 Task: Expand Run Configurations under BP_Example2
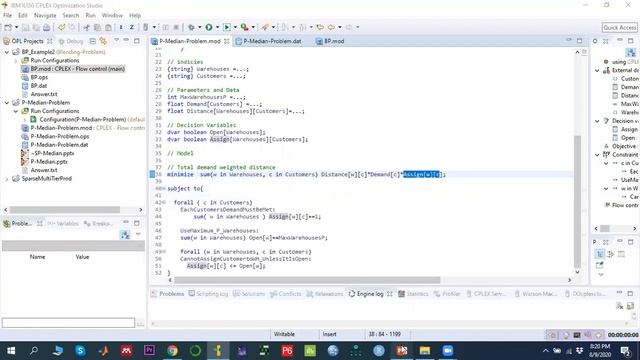click(x=16, y=61)
